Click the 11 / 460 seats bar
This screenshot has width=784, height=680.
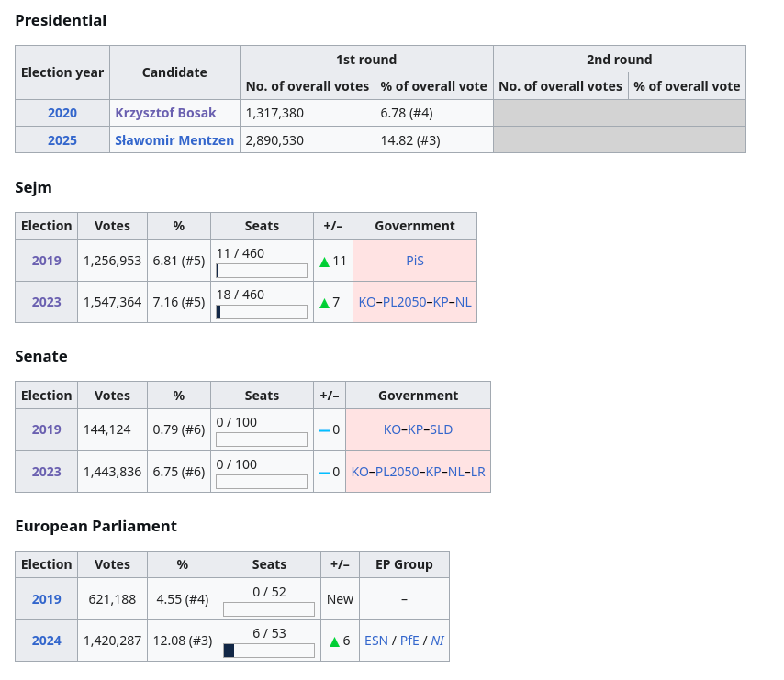[x=262, y=271]
